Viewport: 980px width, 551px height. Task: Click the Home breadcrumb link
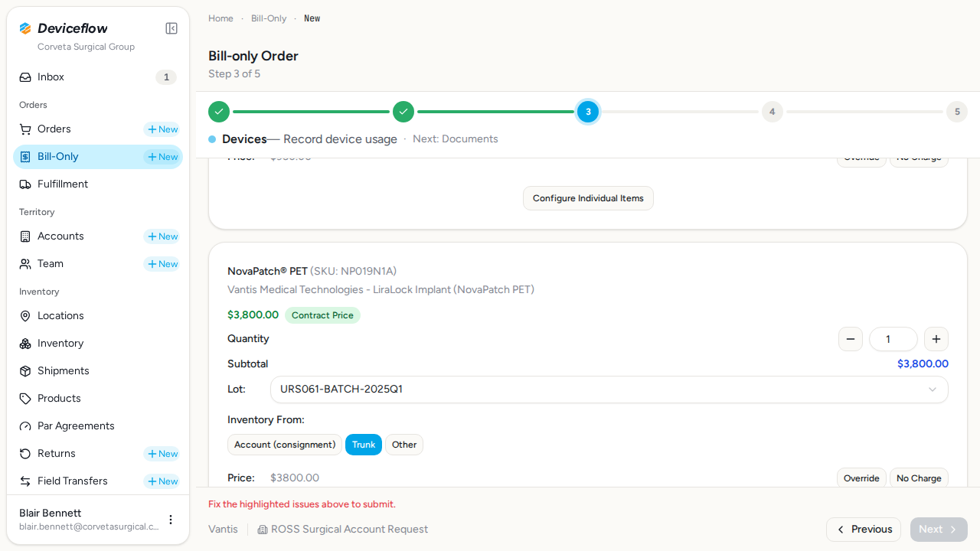point(220,18)
